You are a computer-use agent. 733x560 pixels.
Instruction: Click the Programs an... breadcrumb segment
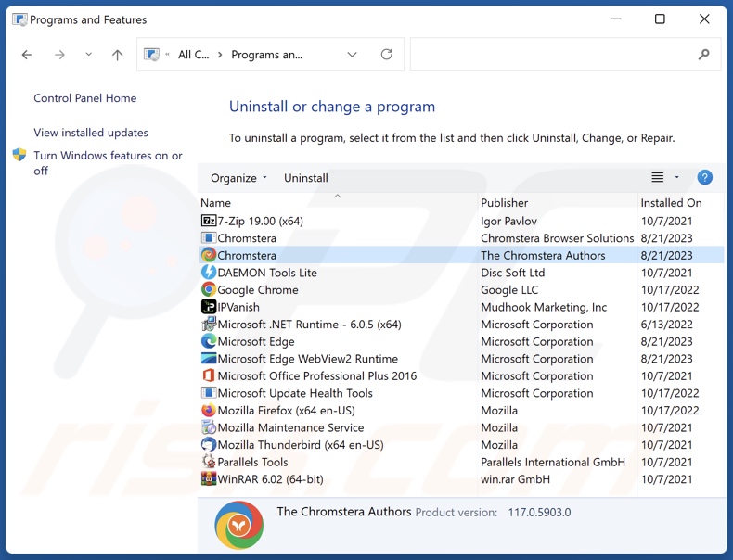(x=266, y=55)
